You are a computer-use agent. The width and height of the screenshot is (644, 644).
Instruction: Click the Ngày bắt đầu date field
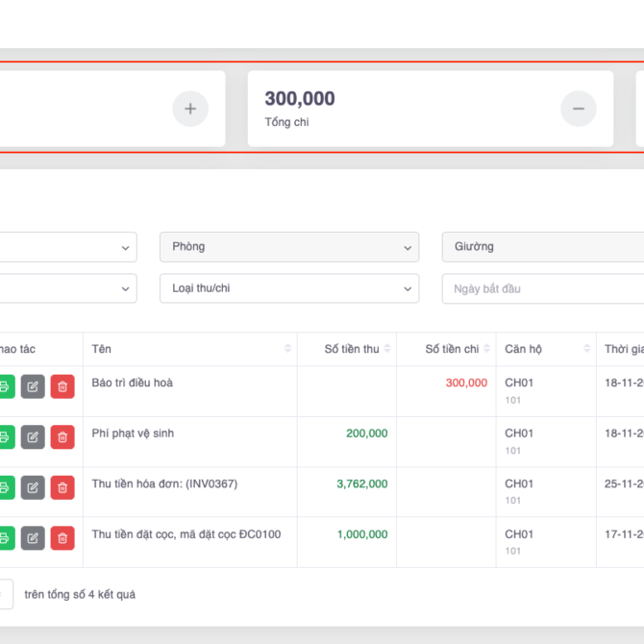(x=543, y=288)
